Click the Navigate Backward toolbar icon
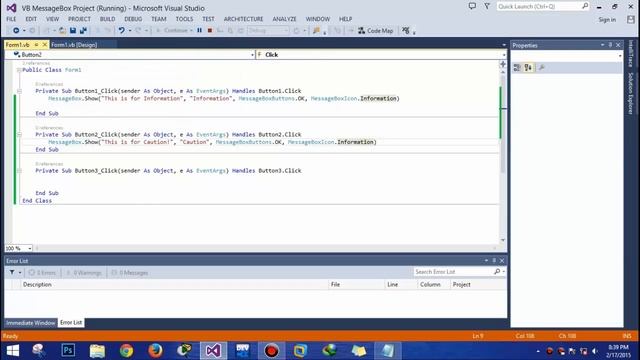This screenshot has height=360, width=640. pos(16,31)
